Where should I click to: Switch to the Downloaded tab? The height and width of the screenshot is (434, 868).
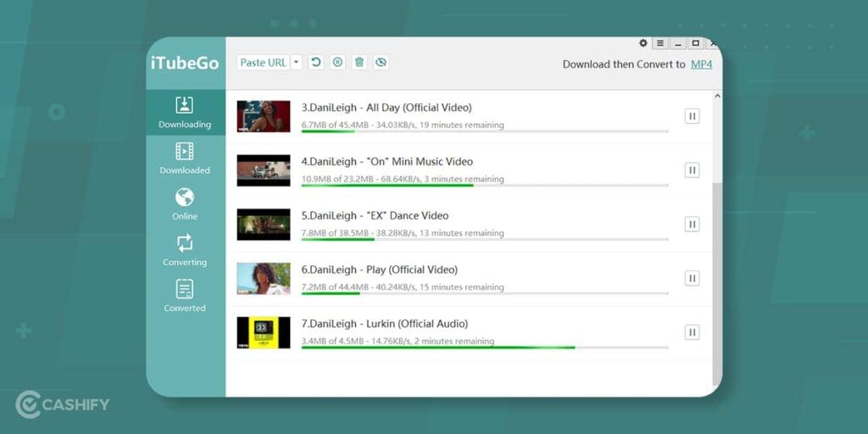(186, 159)
